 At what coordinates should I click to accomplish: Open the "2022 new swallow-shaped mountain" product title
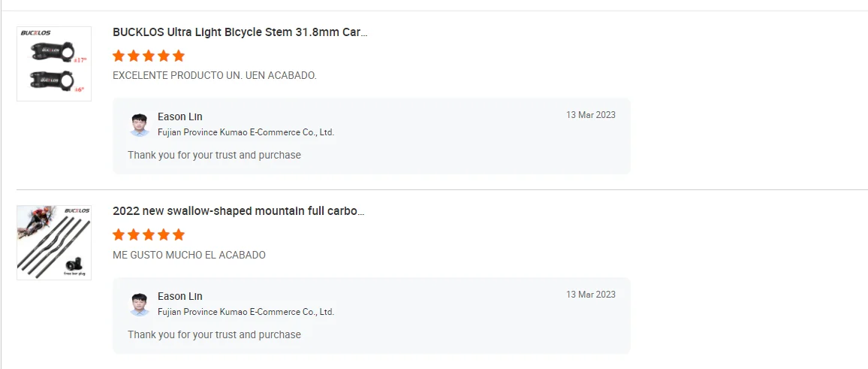(x=238, y=211)
